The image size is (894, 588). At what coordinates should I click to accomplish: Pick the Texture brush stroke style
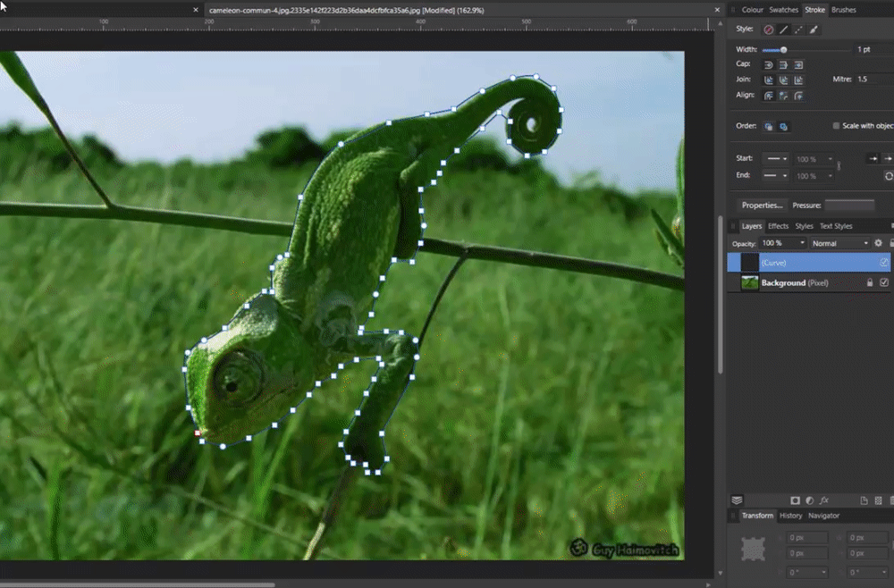[x=814, y=29]
